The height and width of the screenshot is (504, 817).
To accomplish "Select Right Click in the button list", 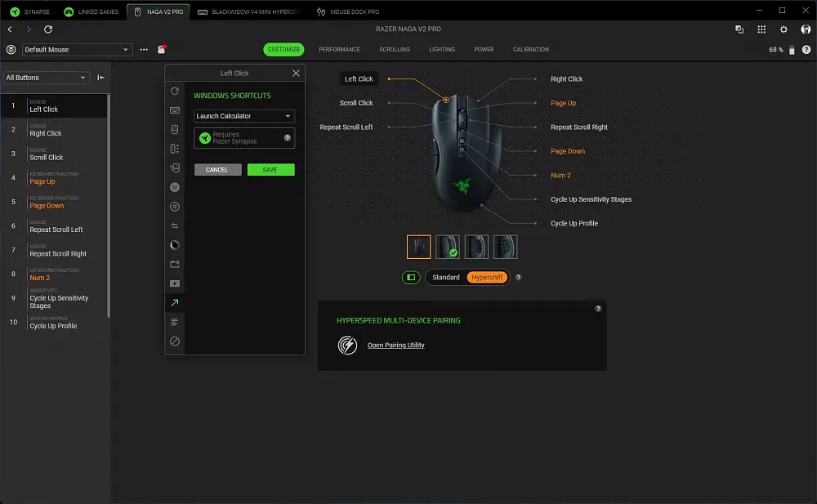I will 54,130.
